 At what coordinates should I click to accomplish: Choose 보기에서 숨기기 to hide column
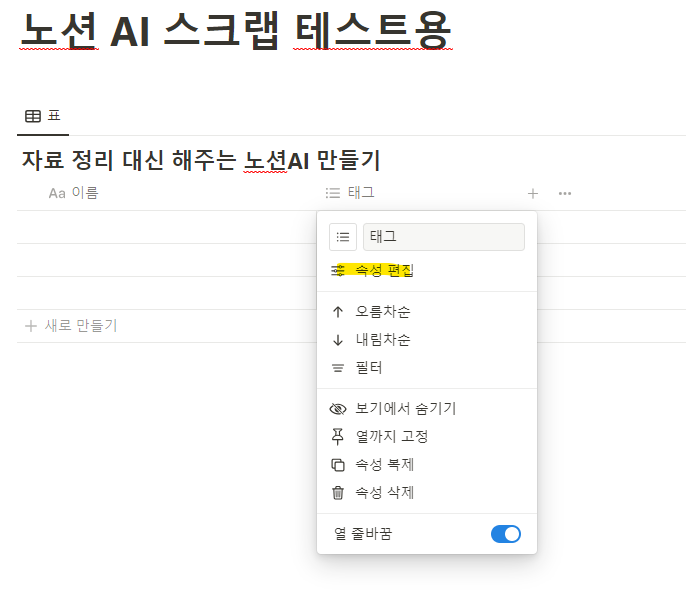point(427,409)
